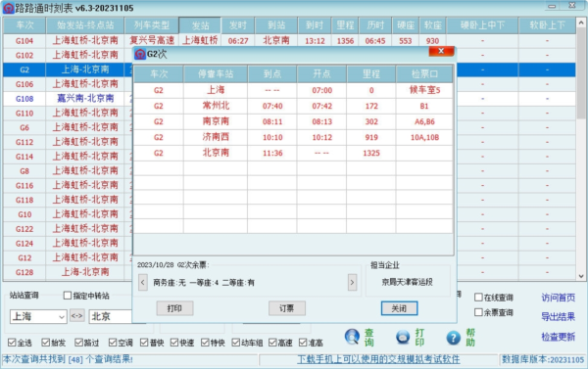Screen dimensions: 588x369
Task: Click the scrollbar up arrow in main table
Action: click(x=581, y=23)
